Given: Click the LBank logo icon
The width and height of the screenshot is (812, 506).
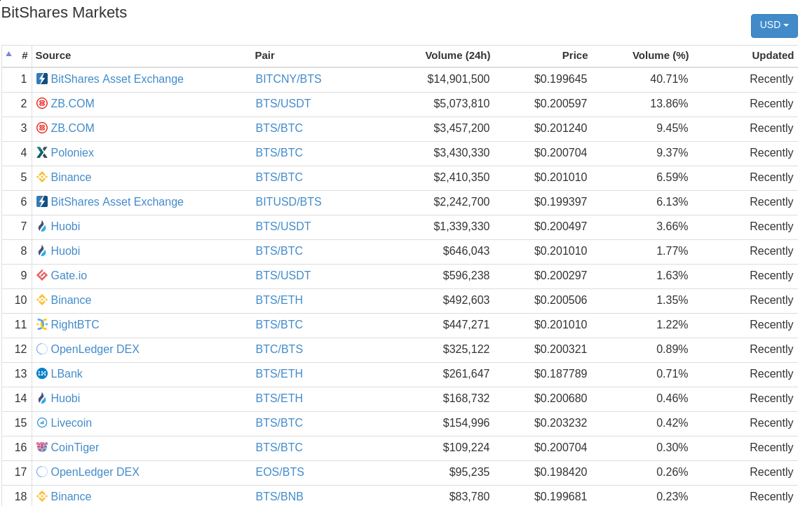Looking at the screenshot, I should pyautogui.click(x=42, y=373).
